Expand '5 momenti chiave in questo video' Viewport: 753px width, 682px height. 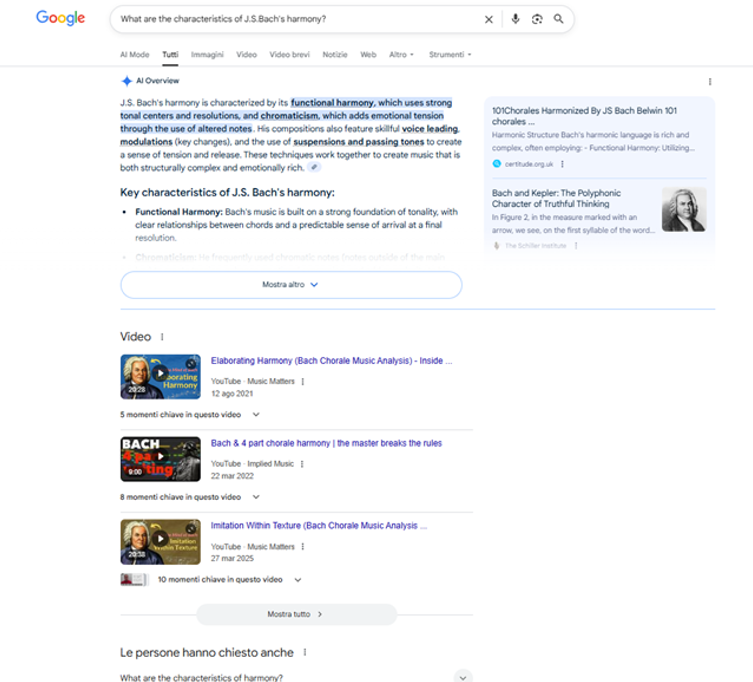click(190, 414)
